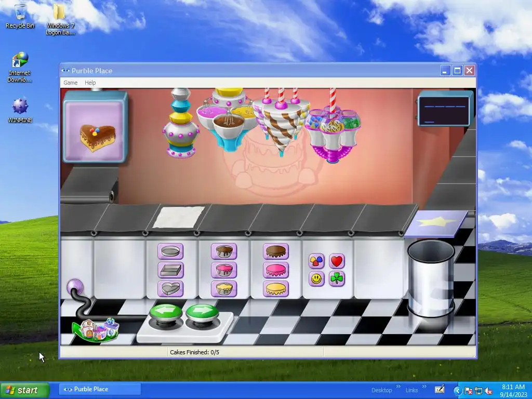The height and width of the screenshot is (399, 532).
Task: Open the Recycle Bin desktop icon
Action: coord(20,16)
